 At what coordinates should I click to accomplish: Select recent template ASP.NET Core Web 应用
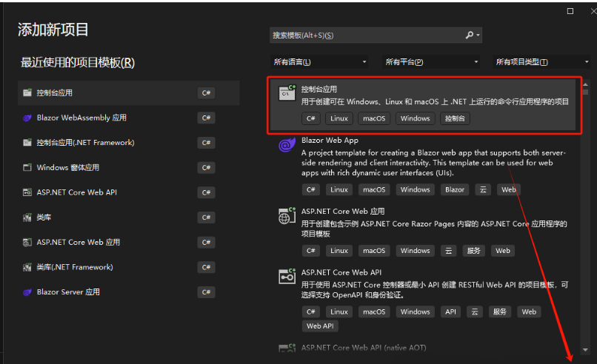point(128,242)
